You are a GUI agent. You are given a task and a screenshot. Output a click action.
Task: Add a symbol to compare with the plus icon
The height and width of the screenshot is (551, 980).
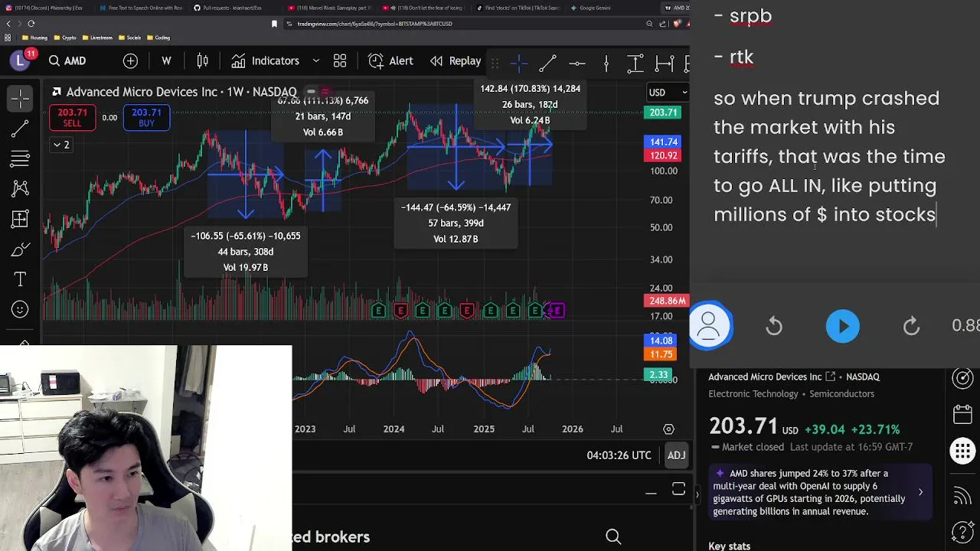coord(131,61)
